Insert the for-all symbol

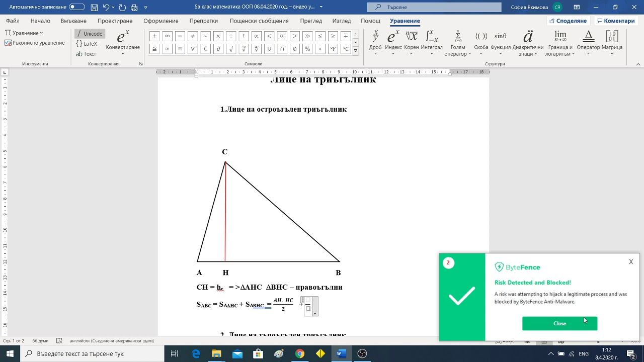pyautogui.click(x=193, y=49)
